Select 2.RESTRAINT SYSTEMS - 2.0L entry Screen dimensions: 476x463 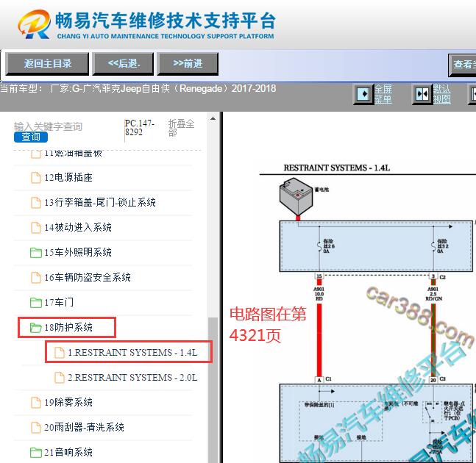click(x=132, y=378)
